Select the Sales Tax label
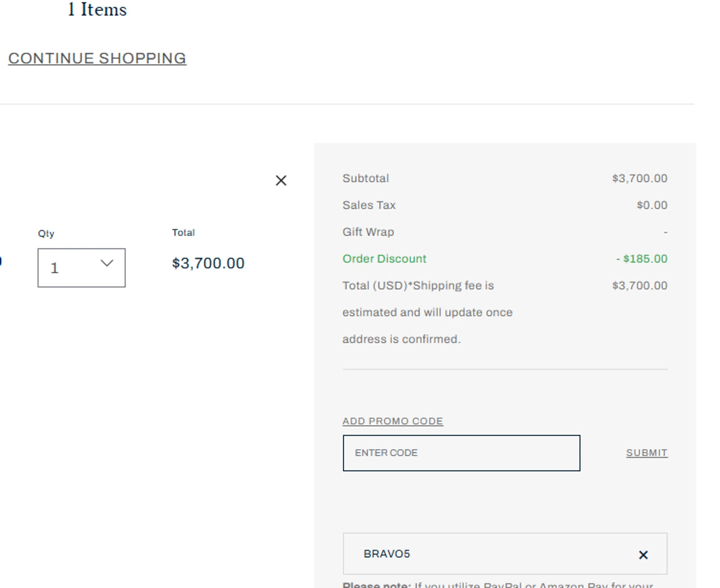 (369, 205)
